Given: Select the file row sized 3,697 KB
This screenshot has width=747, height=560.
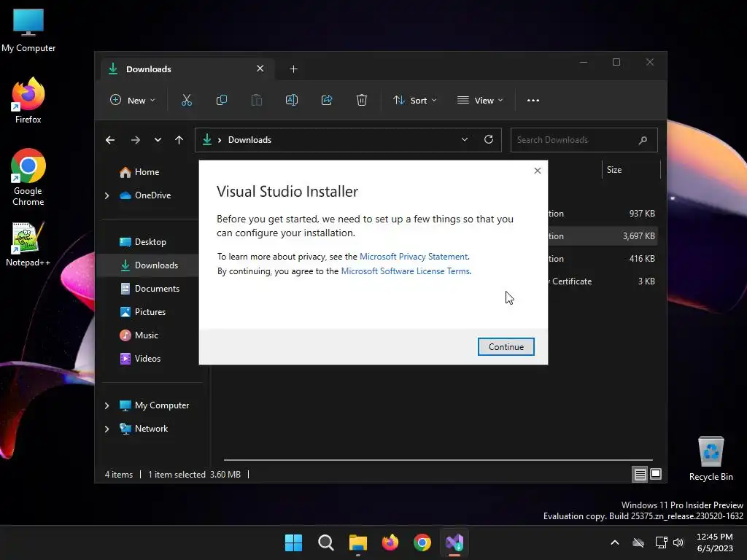Looking at the screenshot, I should click(x=603, y=236).
